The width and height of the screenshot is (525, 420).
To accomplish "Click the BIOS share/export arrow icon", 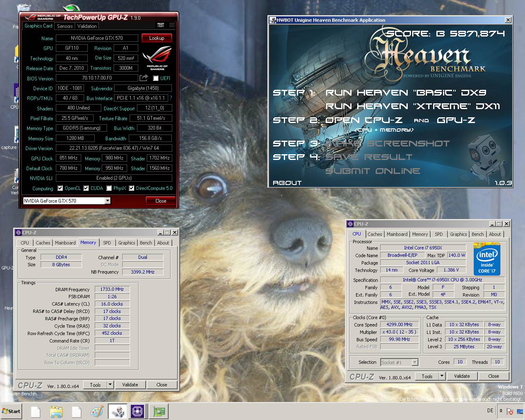I will tap(144, 78).
